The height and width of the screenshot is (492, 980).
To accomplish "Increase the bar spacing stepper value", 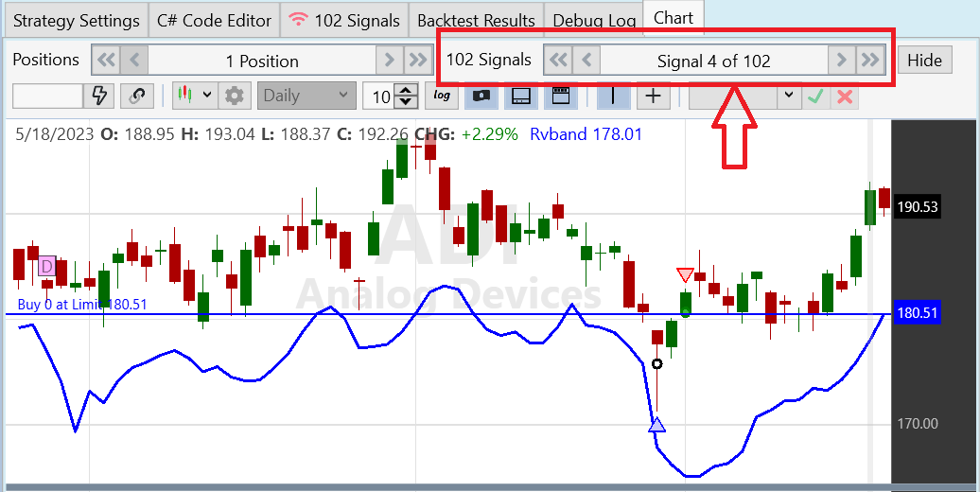I will point(406,90).
